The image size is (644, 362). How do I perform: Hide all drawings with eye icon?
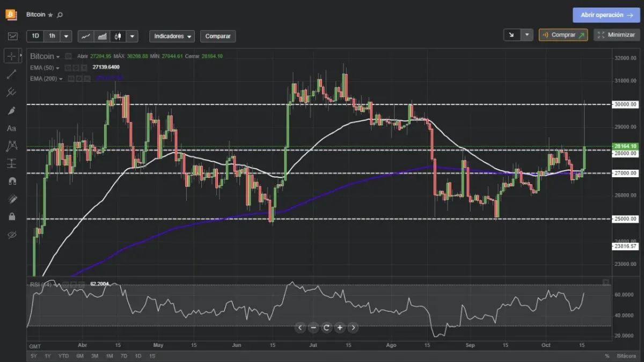[12, 235]
